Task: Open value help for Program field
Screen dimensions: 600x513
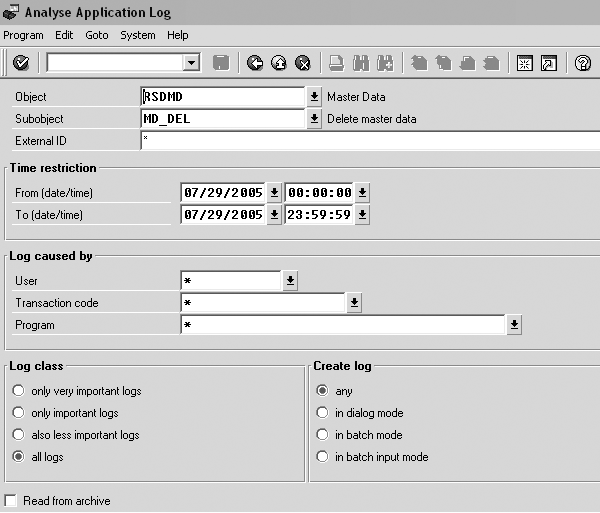Action: click(x=514, y=325)
